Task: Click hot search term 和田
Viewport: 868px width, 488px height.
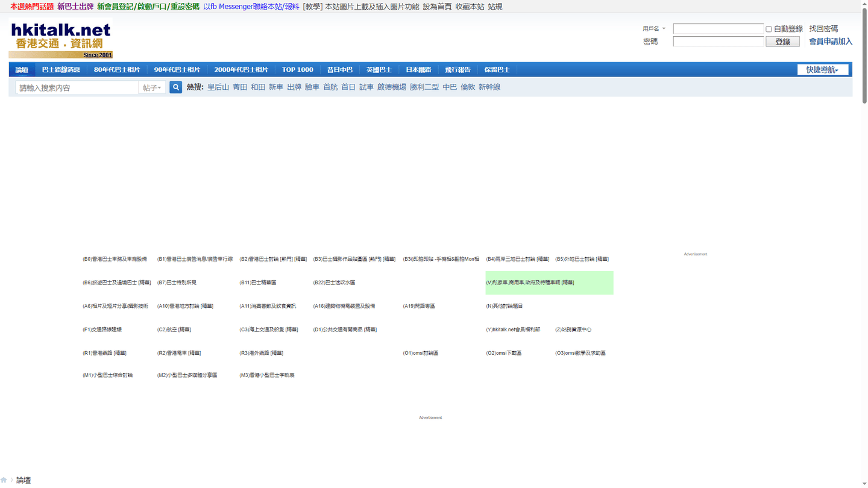Action: [258, 87]
